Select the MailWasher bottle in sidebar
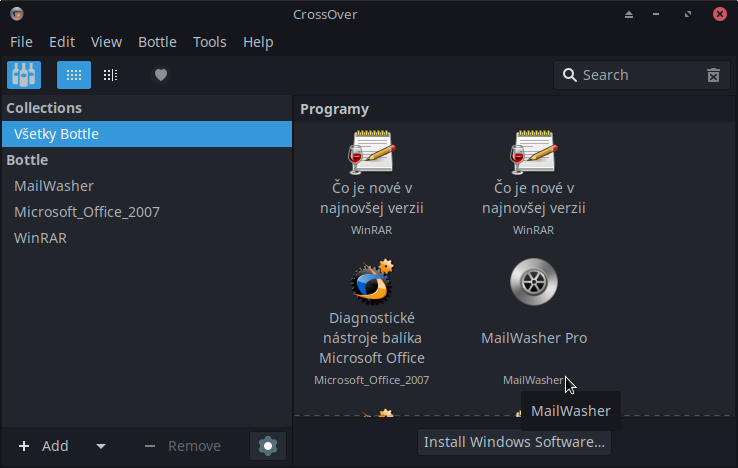The height and width of the screenshot is (468, 738). 147,186
